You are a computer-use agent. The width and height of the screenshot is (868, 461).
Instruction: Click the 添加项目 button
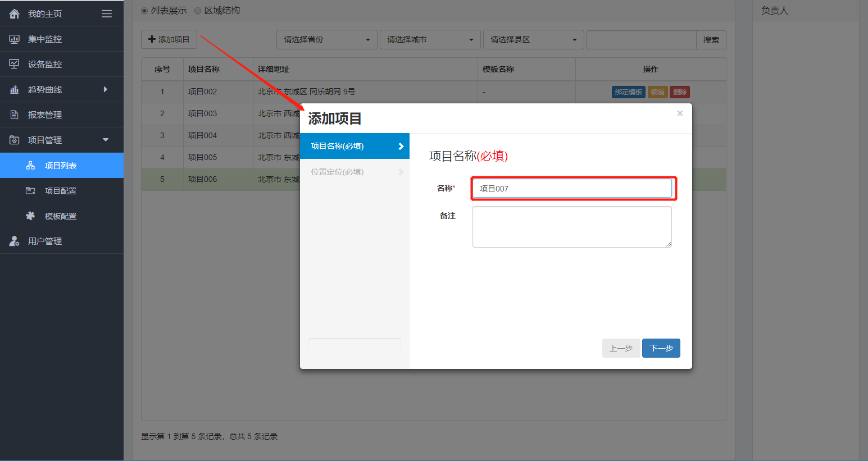tap(169, 39)
